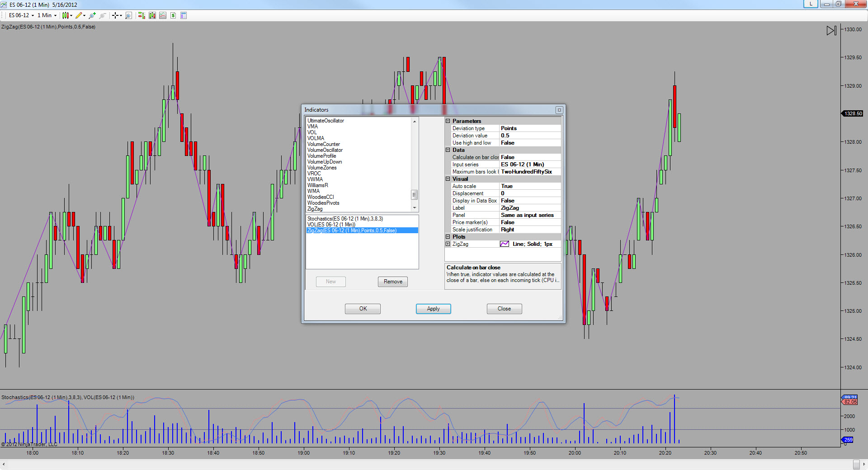
Task: Open the ES 06-12 instrument dropdown
Action: (x=21, y=15)
